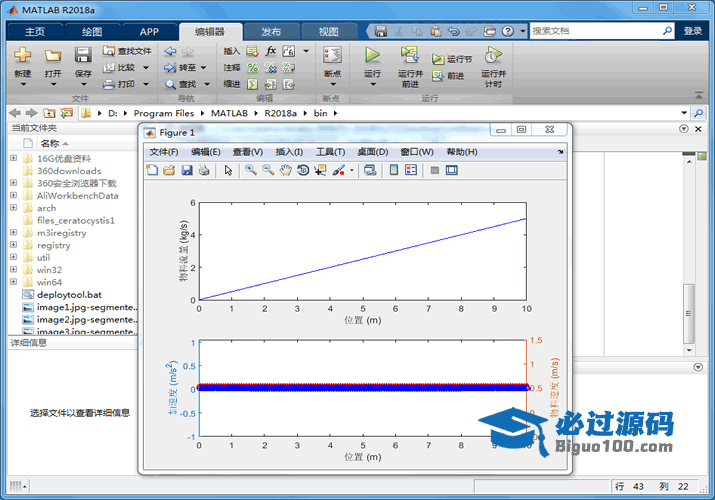
Task: Click Run and Time (运行并计时) icon
Action: click(x=493, y=55)
